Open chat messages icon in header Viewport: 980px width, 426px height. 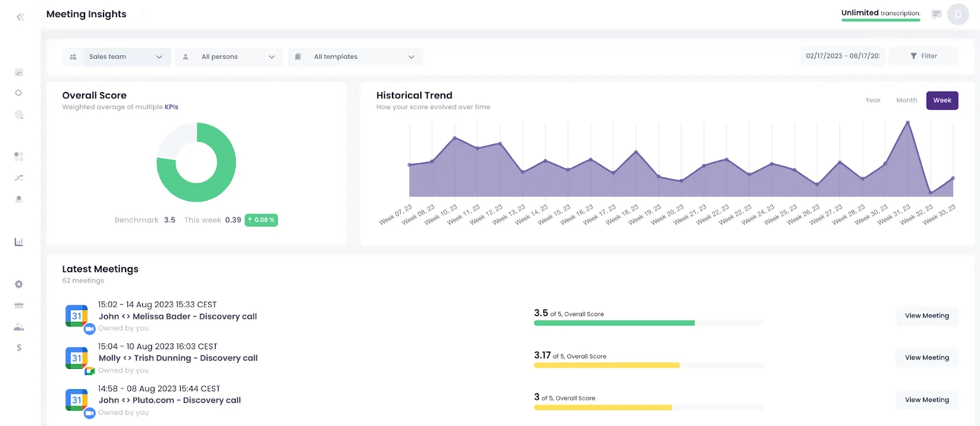click(936, 14)
